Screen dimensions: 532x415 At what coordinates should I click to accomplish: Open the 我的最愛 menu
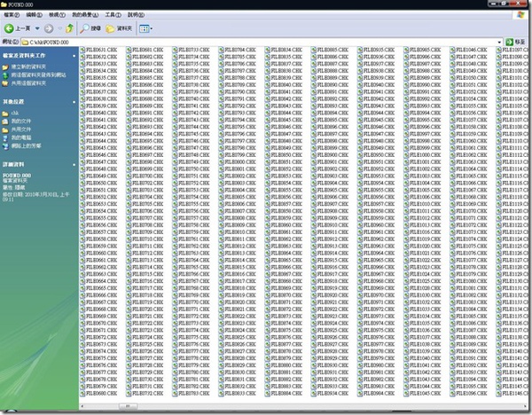pyautogui.click(x=85, y=15)
